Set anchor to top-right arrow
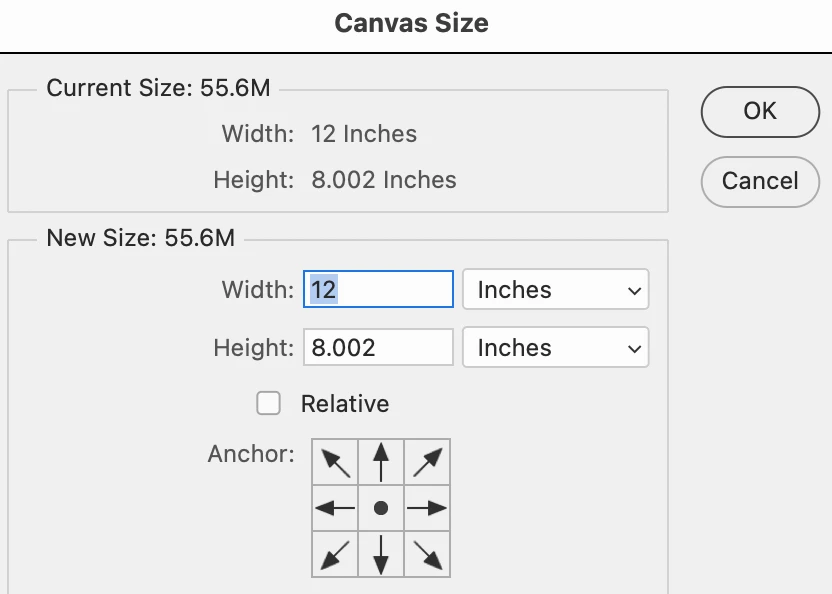The width and height of the screenshot is (832, 594). (x=426, y=462)
